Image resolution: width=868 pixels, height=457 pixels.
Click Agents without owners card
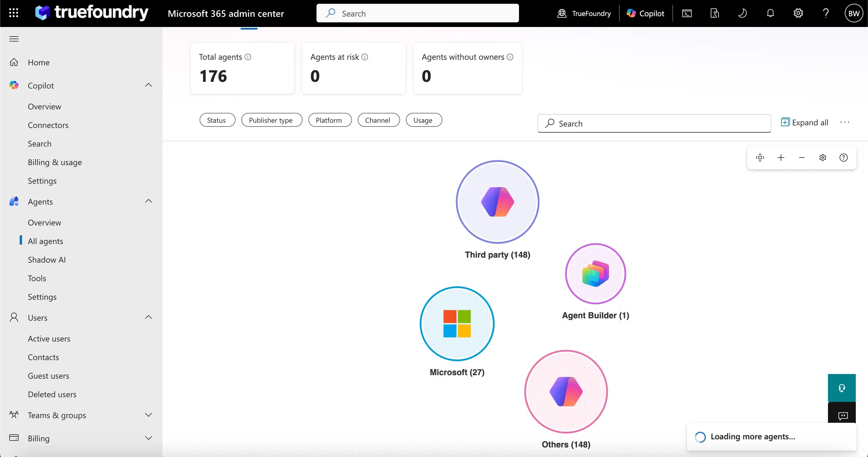pos(467,68)
